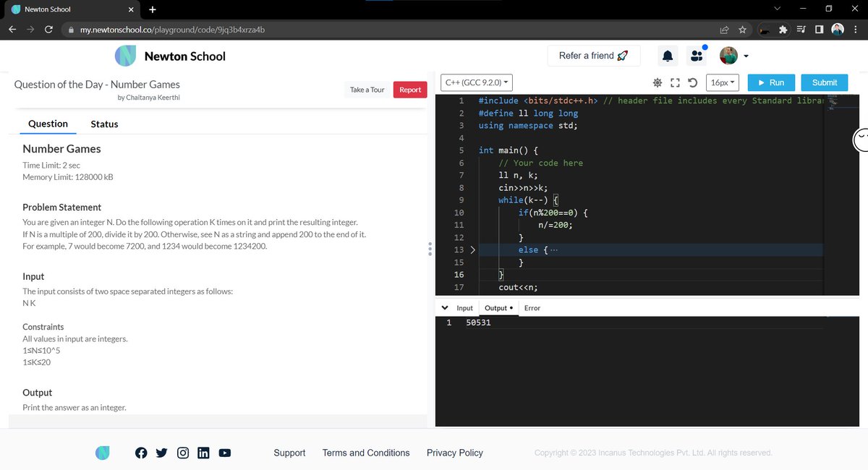Click the chat support widget at right edge
The height and width of the screenshot is (470, 868).
[x=861, y=139]
